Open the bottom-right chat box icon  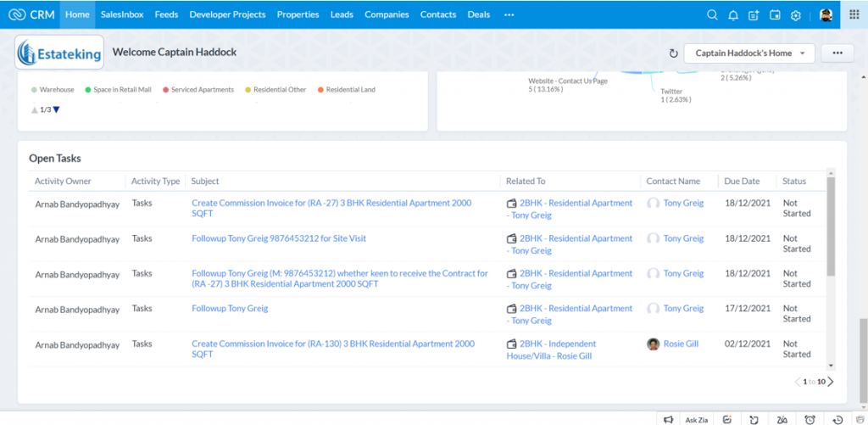pyautogui.click(x=860, y=419)
